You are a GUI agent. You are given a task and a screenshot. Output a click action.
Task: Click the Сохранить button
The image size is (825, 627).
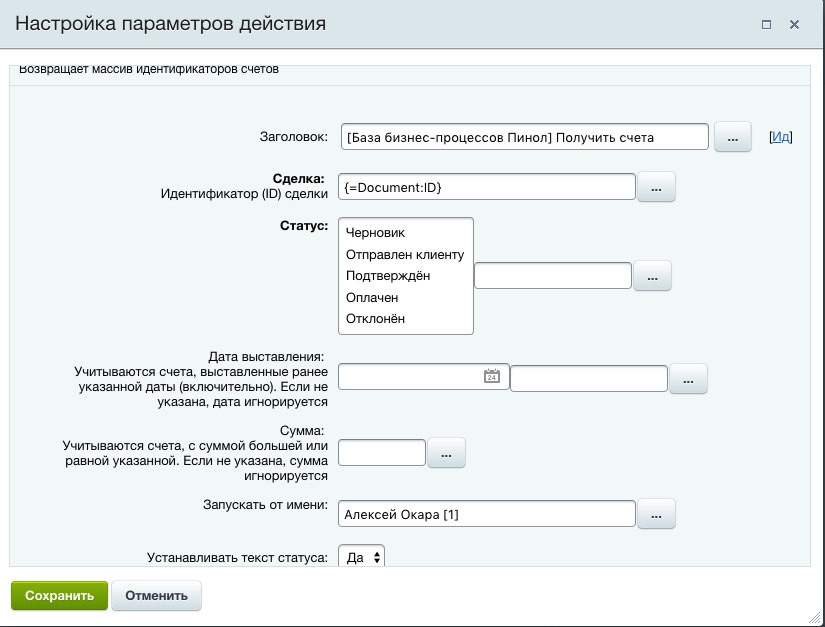coord(59,595)
